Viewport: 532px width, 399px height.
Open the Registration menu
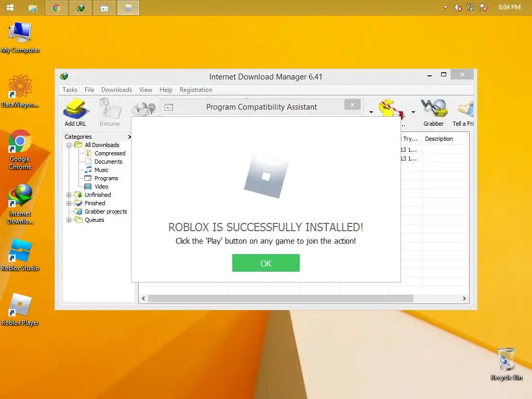[196, 90]
